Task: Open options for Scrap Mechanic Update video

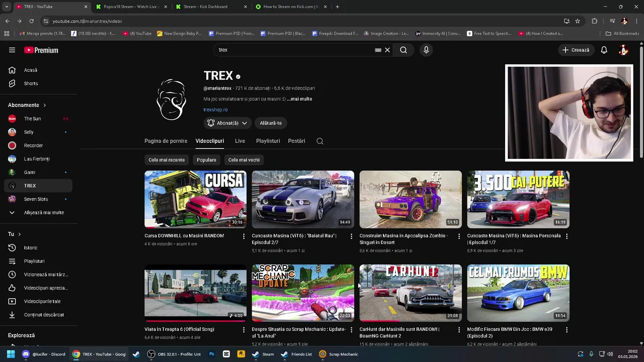Action: (352, 330)
